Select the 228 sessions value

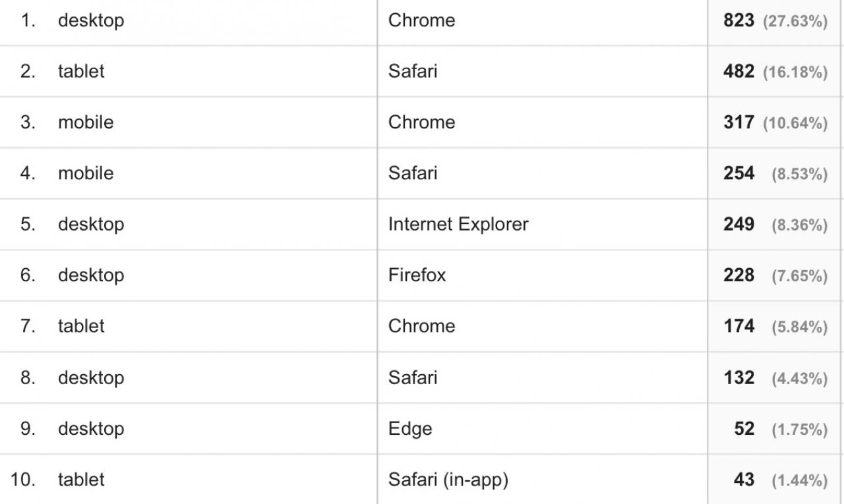point(738,275)
